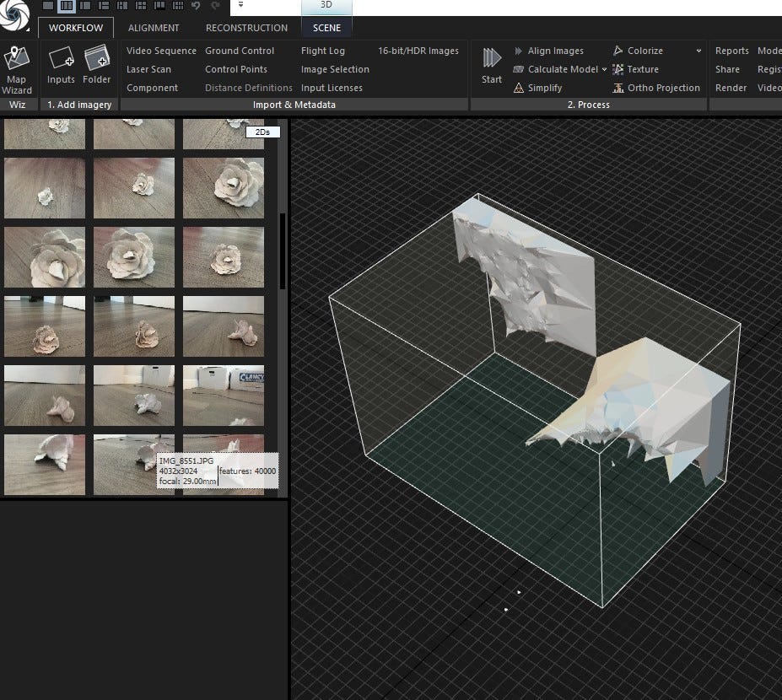Screen dimensions: 782x700
Task: Switch to the WORKFLOW tab
Action: click(x=76, y=28)
